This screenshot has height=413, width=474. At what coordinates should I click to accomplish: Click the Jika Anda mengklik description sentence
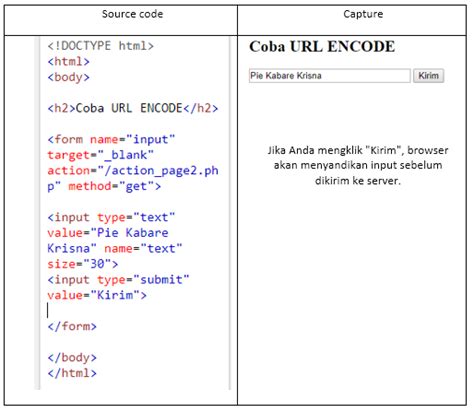pyautogui.click(x=358, y=165)
